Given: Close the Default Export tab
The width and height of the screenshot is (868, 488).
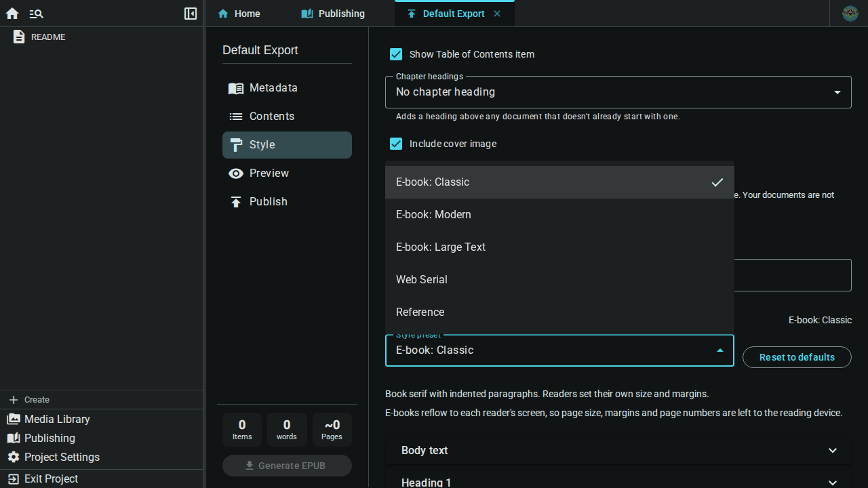Looking at the screenshot, I should point(497,14).
